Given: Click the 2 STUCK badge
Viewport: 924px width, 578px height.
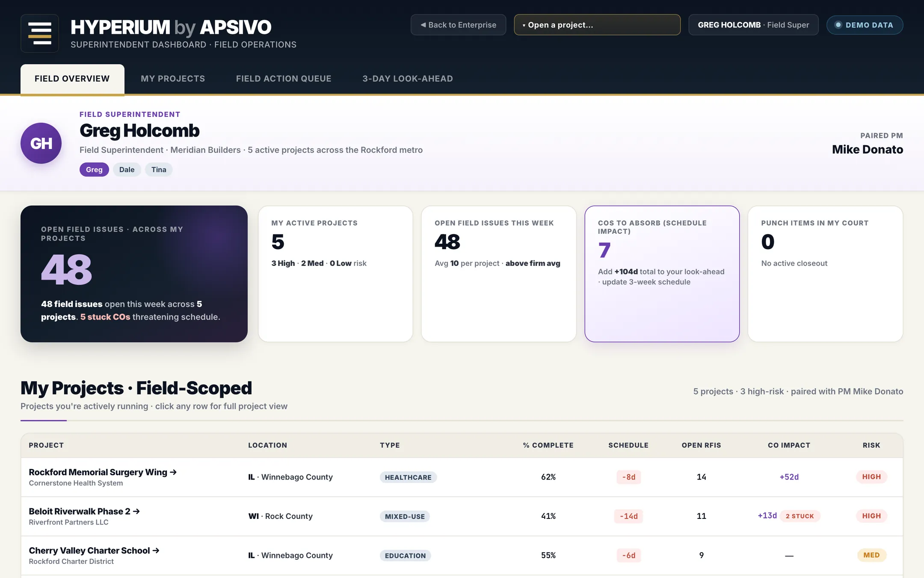Looking at the screenshot, I should [800, 516].
